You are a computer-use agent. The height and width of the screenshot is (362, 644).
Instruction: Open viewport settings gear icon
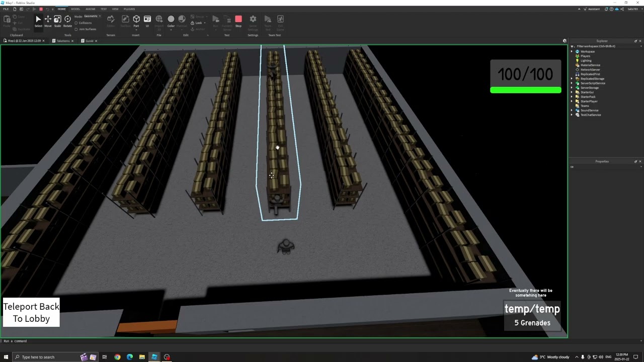[565, 41]
